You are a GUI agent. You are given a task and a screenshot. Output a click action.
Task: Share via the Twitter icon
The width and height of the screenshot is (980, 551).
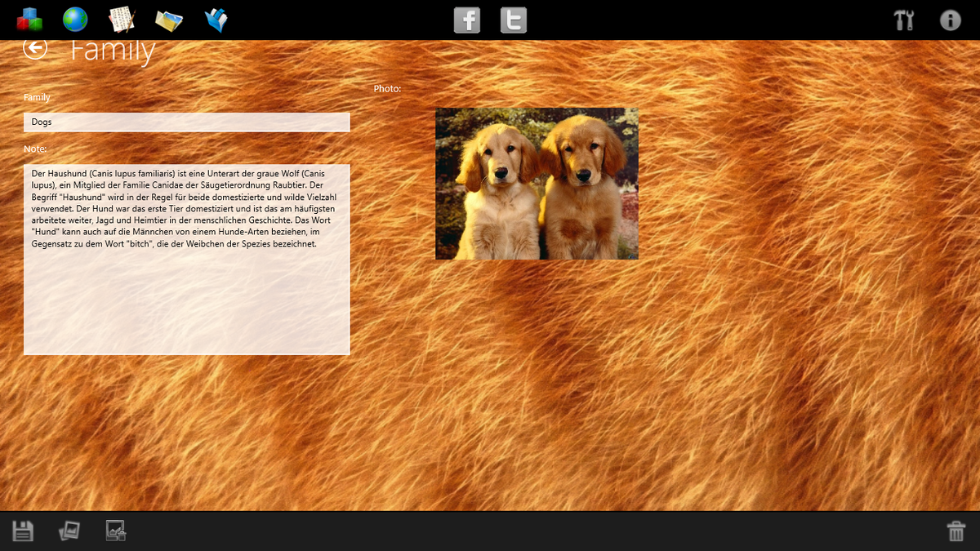click(x=514, y=20)
